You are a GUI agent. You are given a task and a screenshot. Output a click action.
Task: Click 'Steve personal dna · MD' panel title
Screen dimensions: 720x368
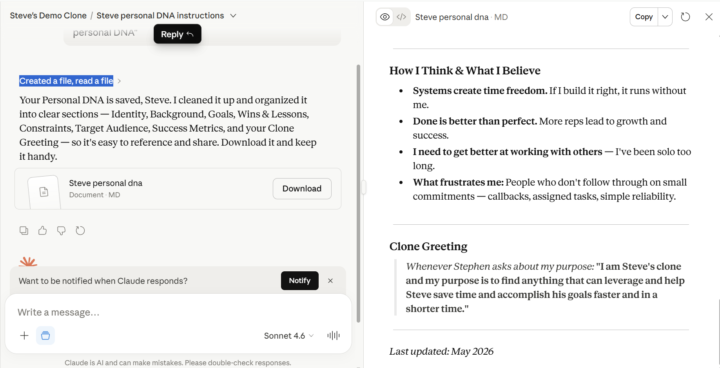[461, 17]
